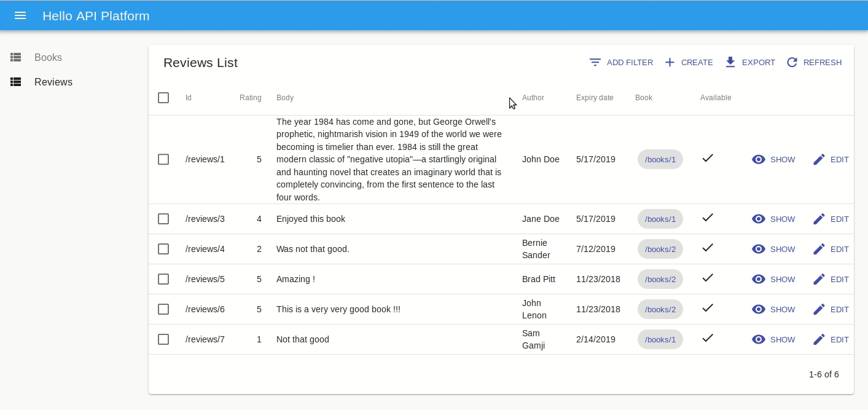Click eye icon for /reviews/4
This screenshot has width=868, height=410.
tap(759, 249)
